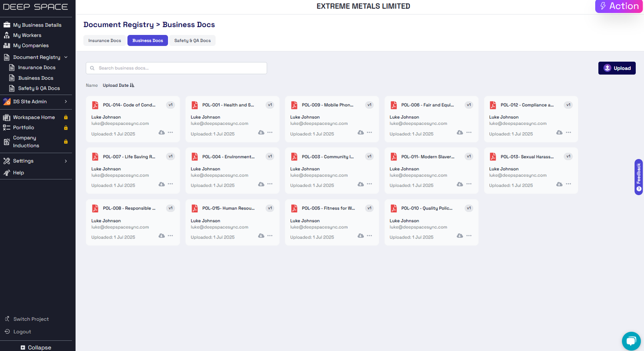Download the POL-008 Responsible document
This screenshot has width=644, height=351.
pos(161,236)
